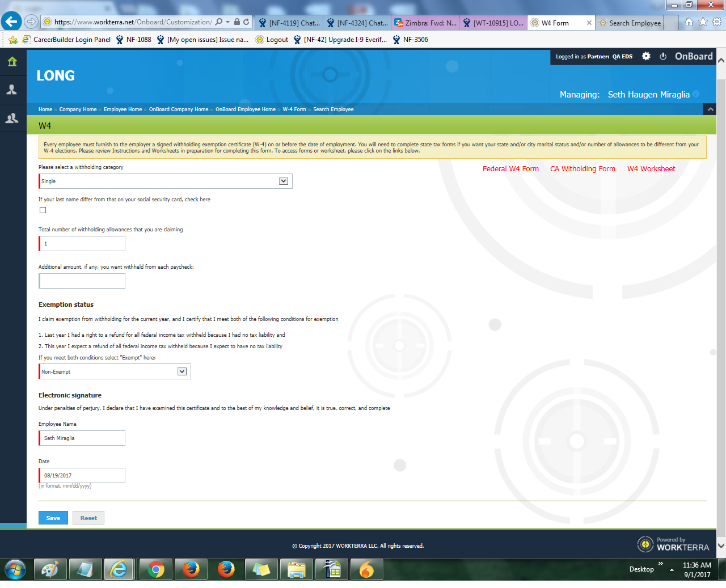Open the address bar dropdown arrow
This screenshot has height=588, width=726.
tap(228, 22)
